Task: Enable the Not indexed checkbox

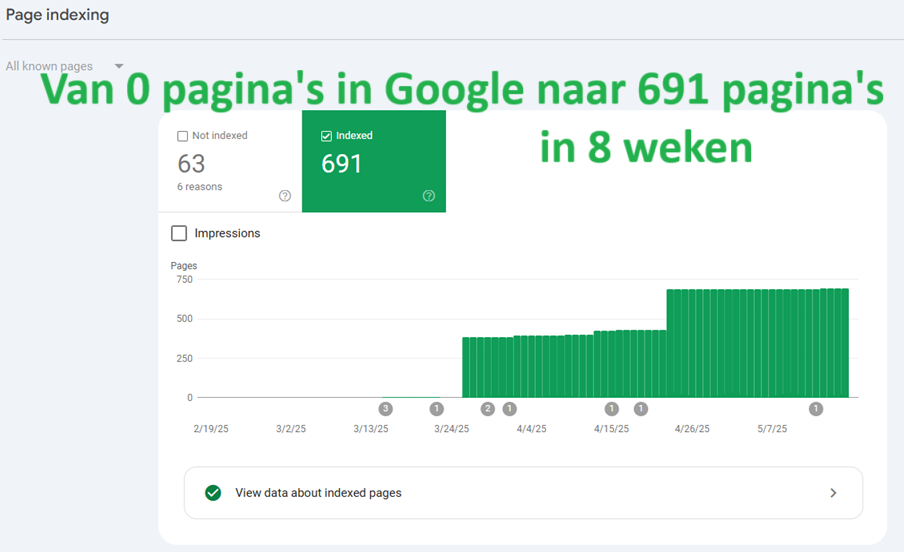Action: 183,136
